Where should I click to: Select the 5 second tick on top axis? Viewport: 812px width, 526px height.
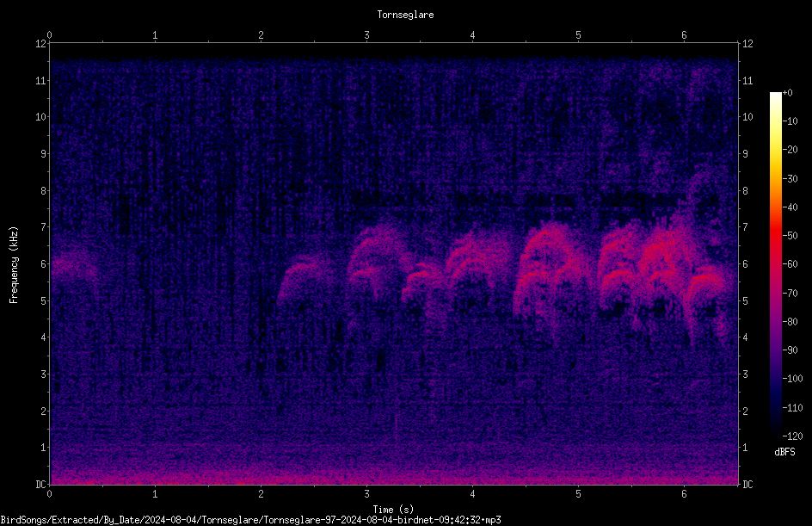tap(578, 35)
